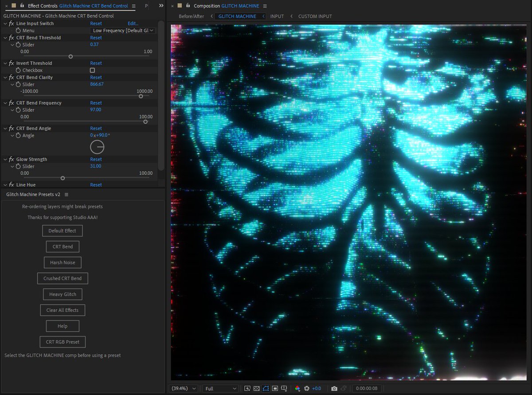532x395 pixels.
Task: Switch to the Before/After tab
Action: (x=192, y=16)
